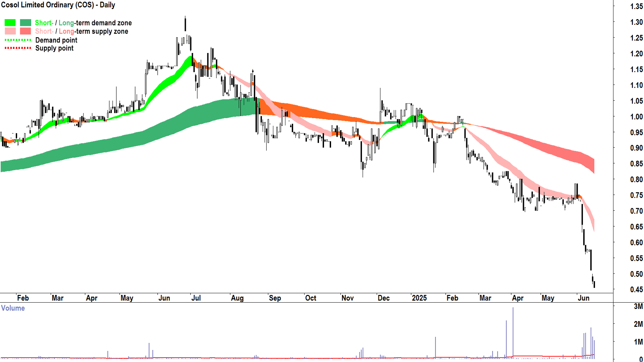644x362 pixels.
Task: Click the Nov month label on time axis
Action: (347, 298)
